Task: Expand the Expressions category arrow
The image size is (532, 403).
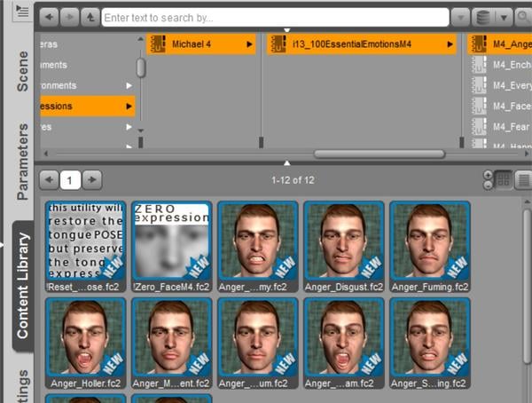Action: [129, 107]
